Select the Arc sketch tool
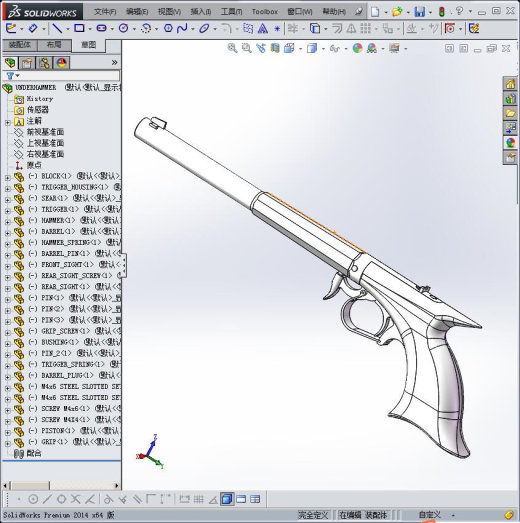Screen dimensions: 520x523 146,28
